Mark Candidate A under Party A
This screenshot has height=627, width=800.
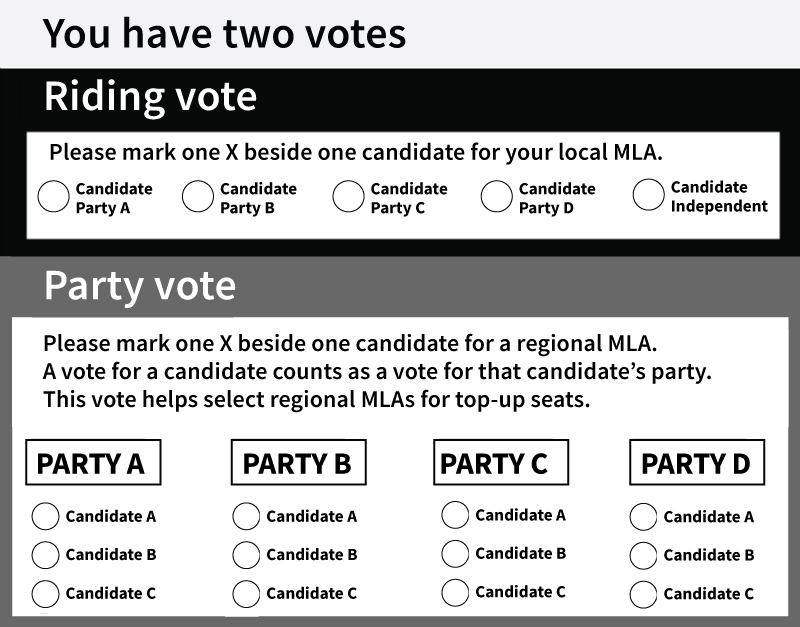(x=45, y=516)
